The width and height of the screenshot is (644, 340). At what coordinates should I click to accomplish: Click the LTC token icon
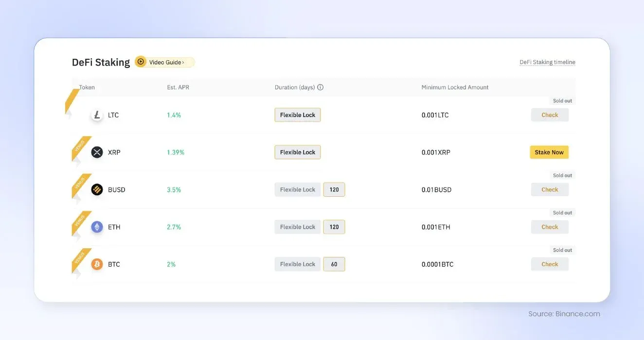tap(97, 115)
